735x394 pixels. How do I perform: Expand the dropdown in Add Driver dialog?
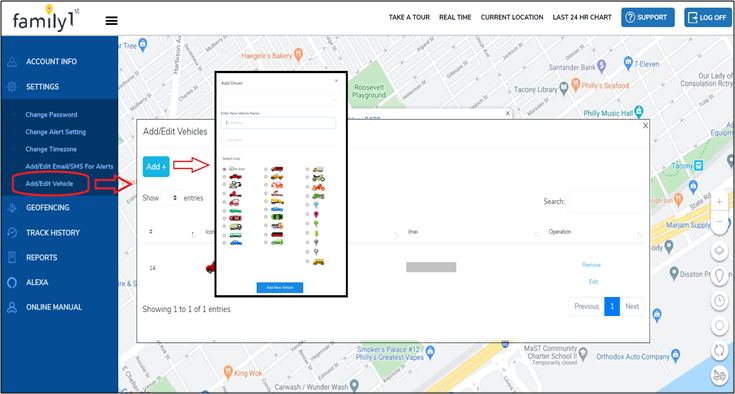278,100
